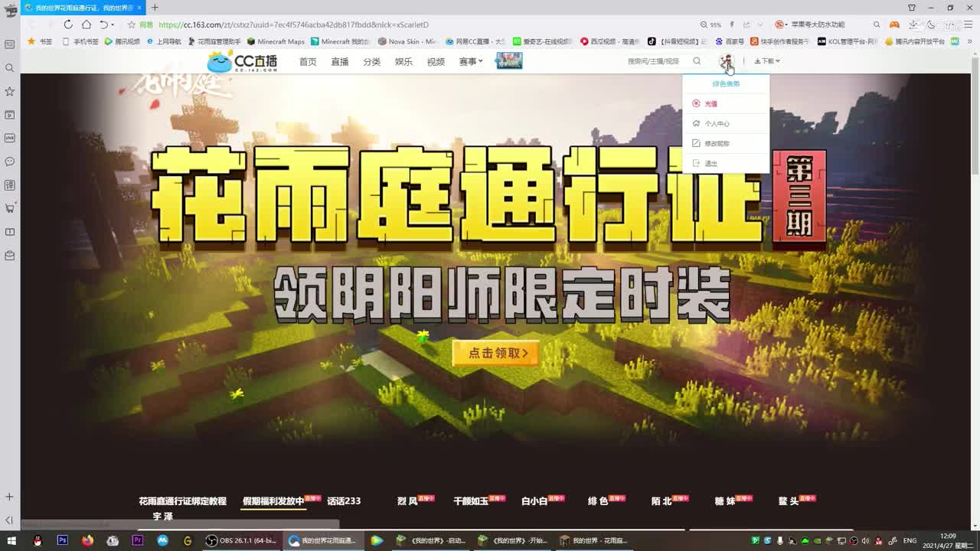The height and width of the screenshot is (551, 980).
Task: Open the 手机书签 bookmark folder
Action: pos(80,41)
